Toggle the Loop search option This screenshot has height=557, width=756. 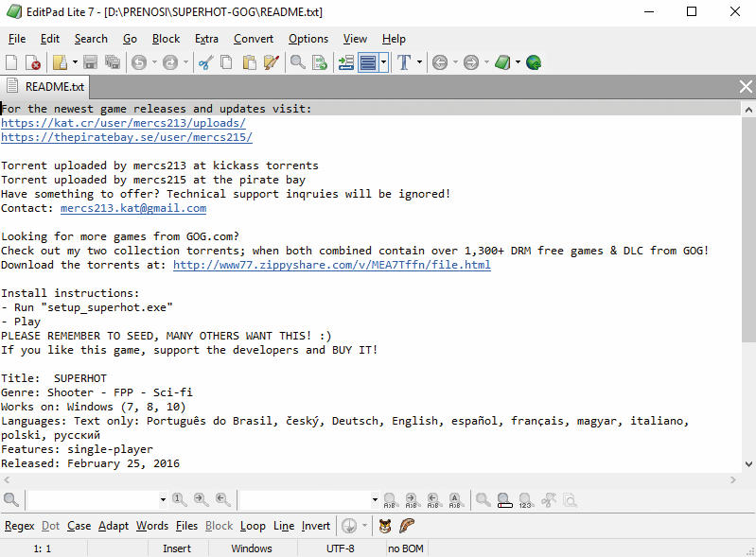pos(254,526)
